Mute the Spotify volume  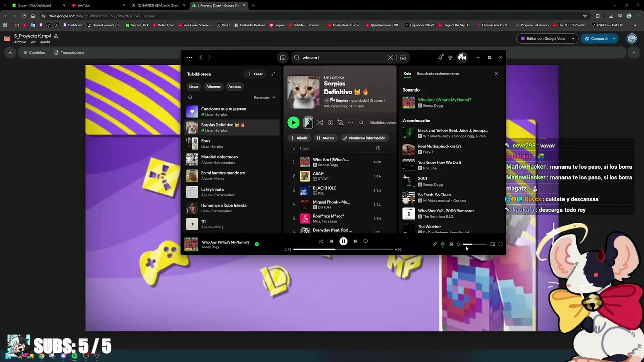pos(459,245)
